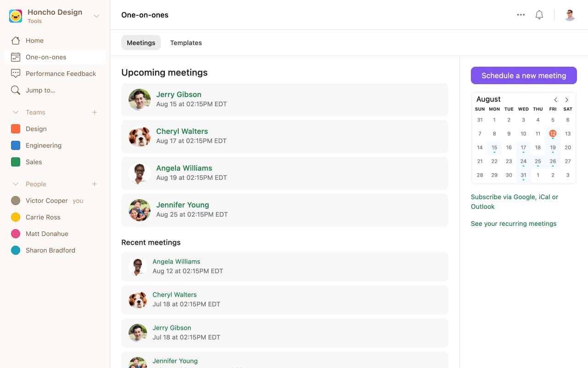Click the Jump to search icon

coord(16,90)
